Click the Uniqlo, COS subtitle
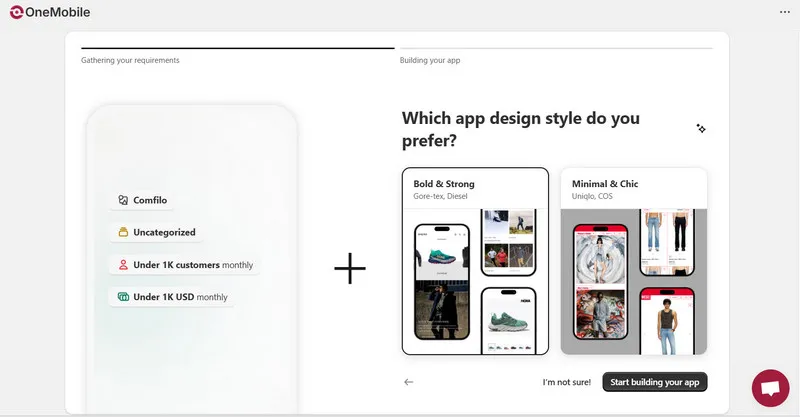The width and height of the screenshot is (800, 417). click(592, 197)
